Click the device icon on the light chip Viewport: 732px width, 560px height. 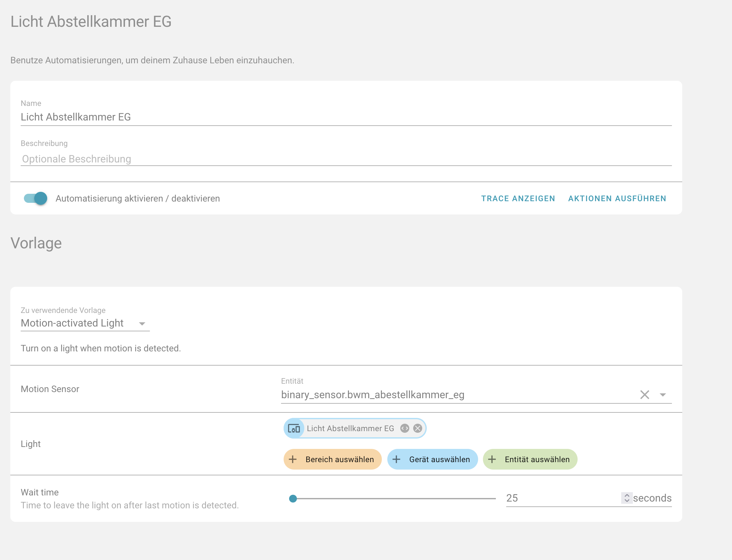(x=294, y=428)
